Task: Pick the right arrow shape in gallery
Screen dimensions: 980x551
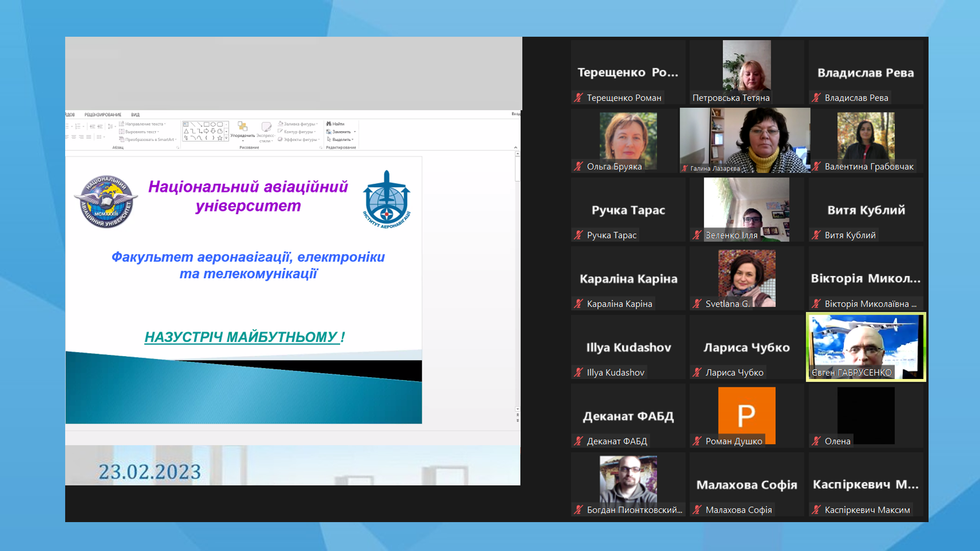Action: click(206, 131)
